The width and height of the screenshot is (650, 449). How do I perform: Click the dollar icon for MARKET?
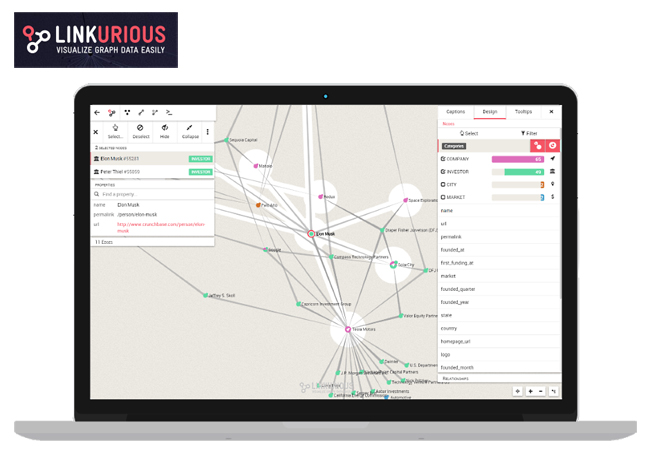[x=553, y=197]
